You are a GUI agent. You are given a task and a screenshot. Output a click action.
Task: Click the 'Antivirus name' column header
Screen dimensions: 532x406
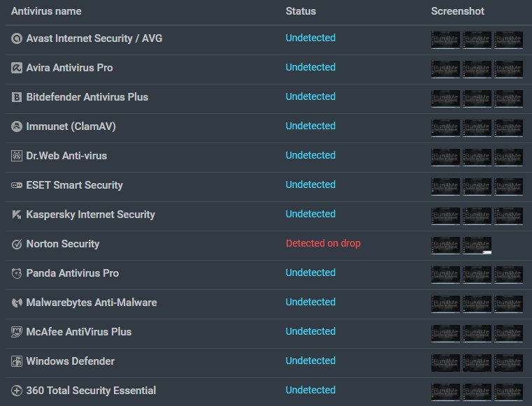click(46, 11)
